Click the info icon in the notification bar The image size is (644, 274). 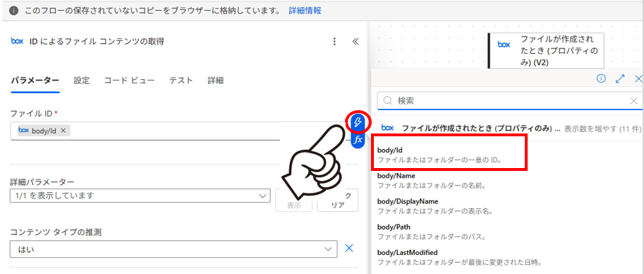pos(13,11)
